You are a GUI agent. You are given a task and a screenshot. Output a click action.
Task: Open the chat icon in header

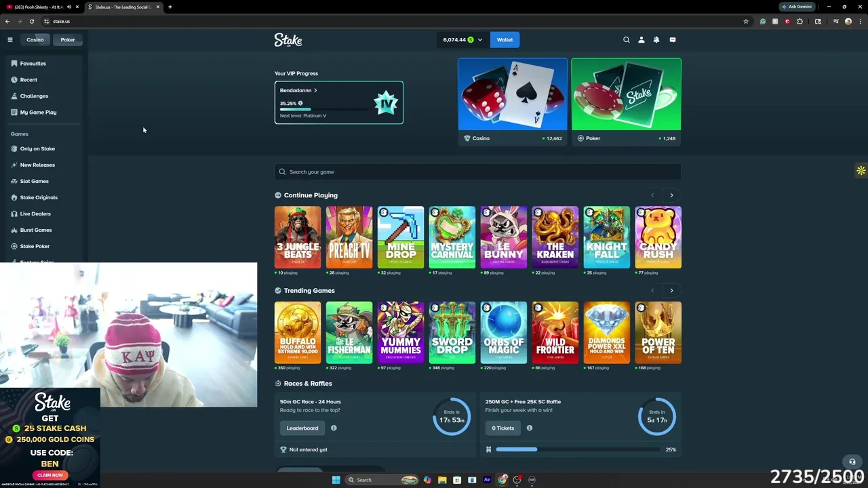(673, 40)
